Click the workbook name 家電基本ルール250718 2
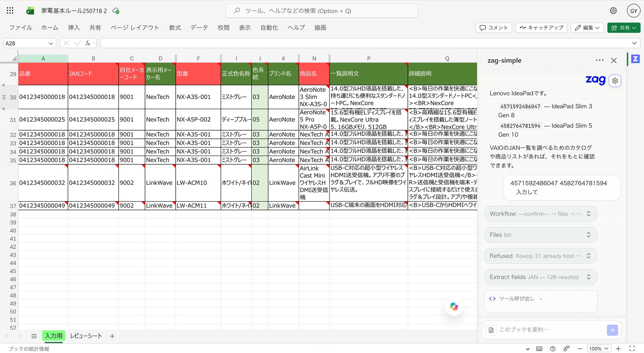The width and height of the screenshot is (644, 353). click(74, 11)
